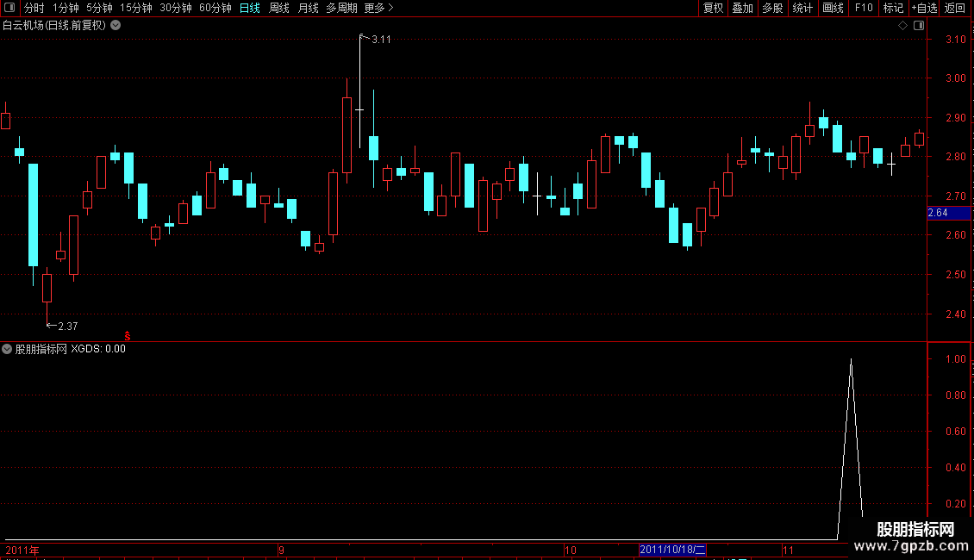The image size is (974, 560).
Task: Open the 复权 adjustment menu
Action: (x=713, y=8)
